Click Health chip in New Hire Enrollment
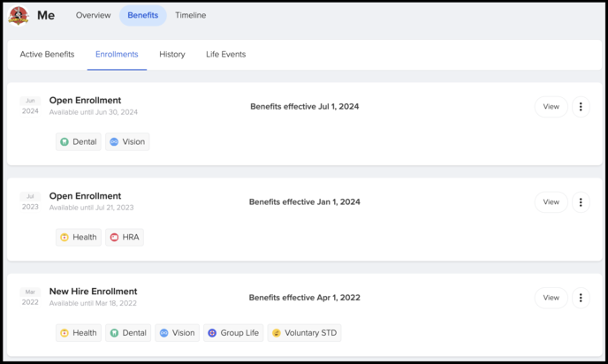This screenshot has height=364, width=608. [x=79, y=333]
